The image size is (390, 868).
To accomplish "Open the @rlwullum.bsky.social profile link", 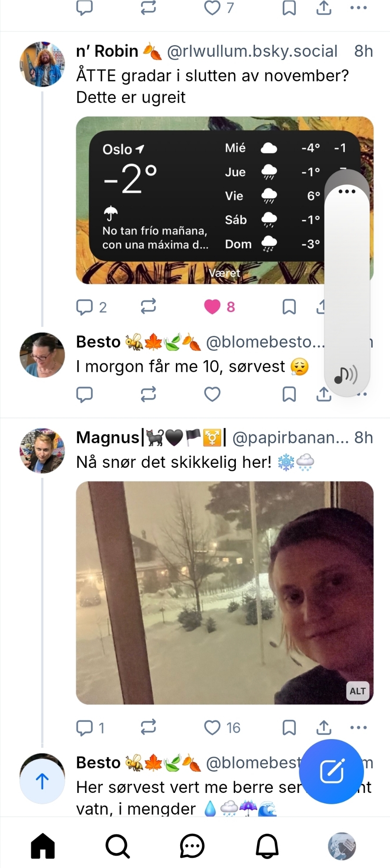I will [x=252, y=51].
